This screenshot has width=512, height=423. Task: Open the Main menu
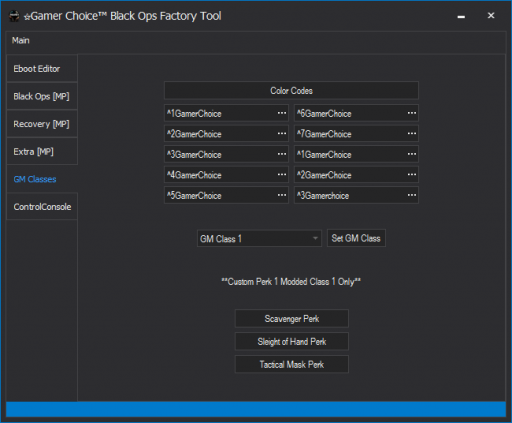(x=21, y=41)
